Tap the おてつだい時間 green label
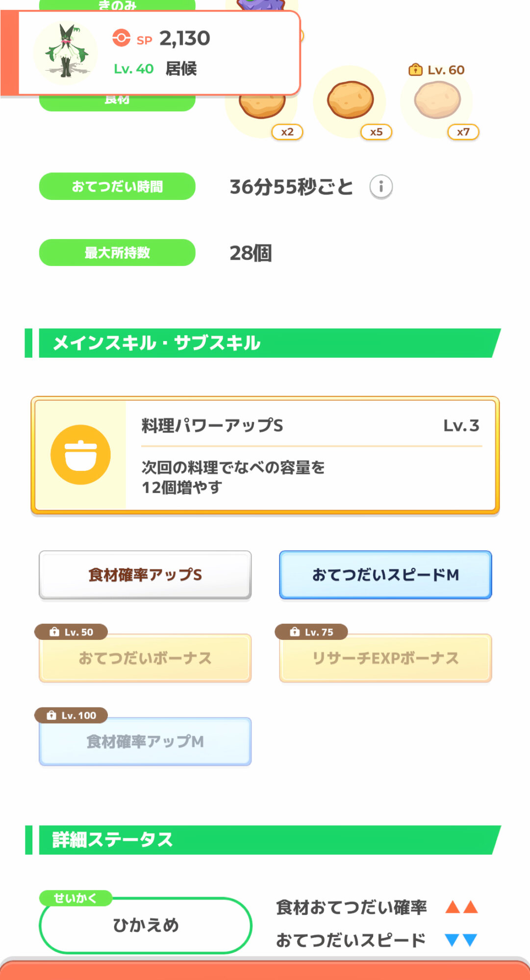The height and width of the screenshot is (980, 530). point(117,186)
